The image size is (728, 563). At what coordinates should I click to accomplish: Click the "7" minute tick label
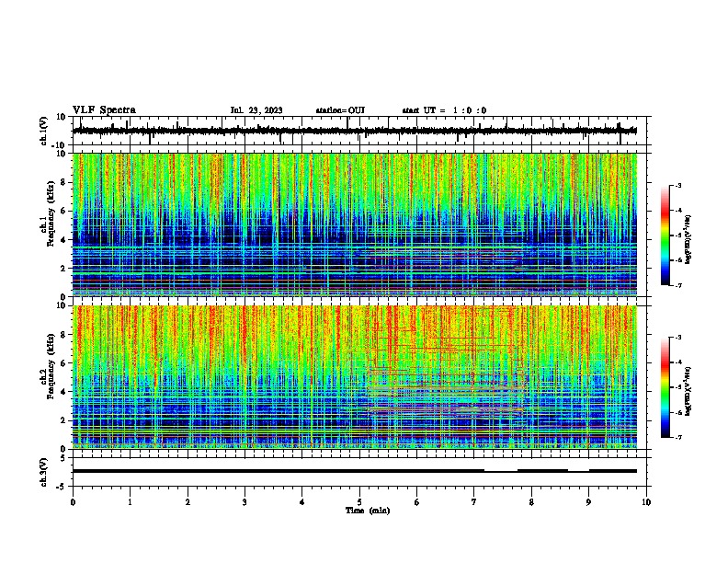click(474, 502)
